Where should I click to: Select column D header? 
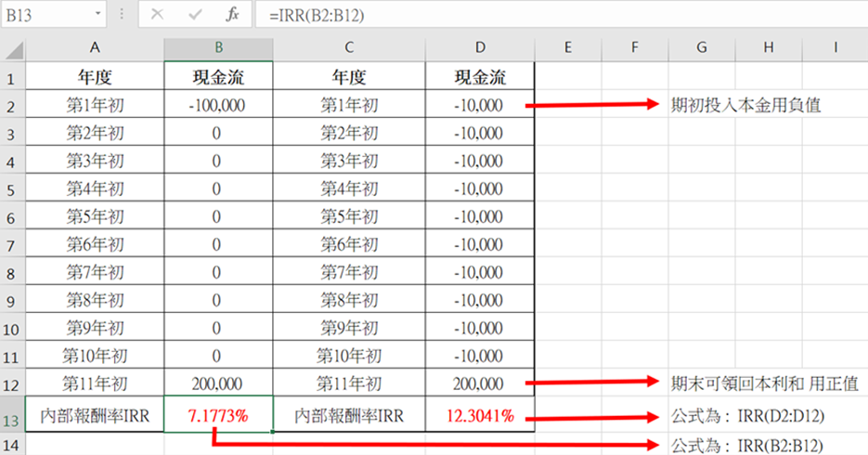coord(480,48)
